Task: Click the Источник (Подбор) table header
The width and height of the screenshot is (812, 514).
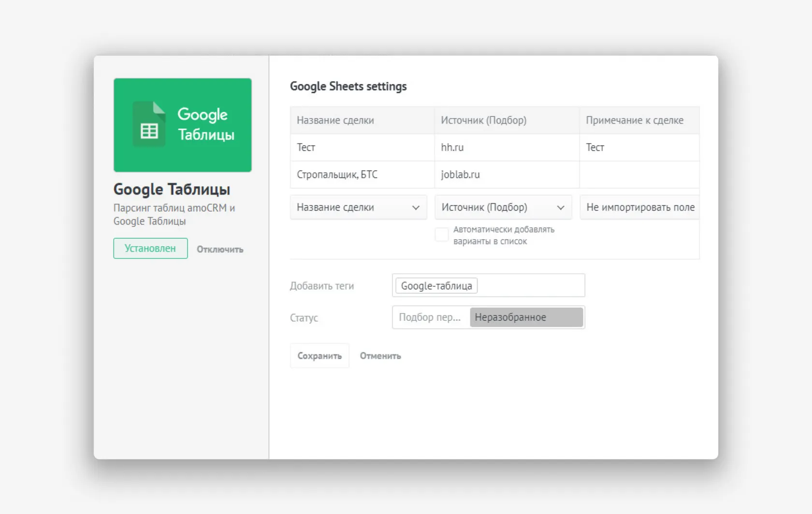Action: 507,120
